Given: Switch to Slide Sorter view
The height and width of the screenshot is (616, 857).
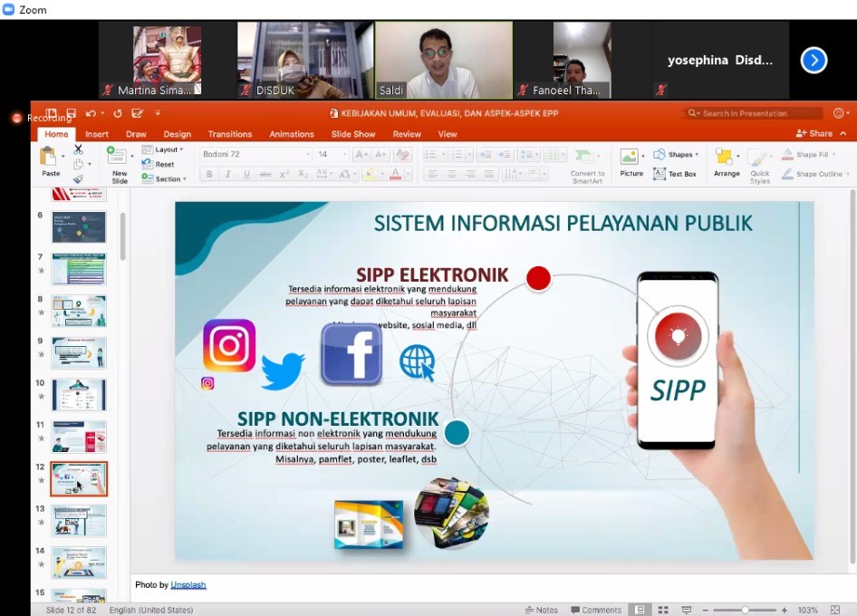Looking at the screenshot, I should coord(663,610).
